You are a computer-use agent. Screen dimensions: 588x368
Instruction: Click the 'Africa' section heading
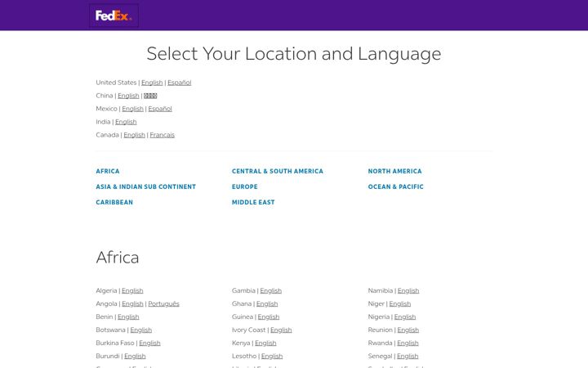click(118, 258)
